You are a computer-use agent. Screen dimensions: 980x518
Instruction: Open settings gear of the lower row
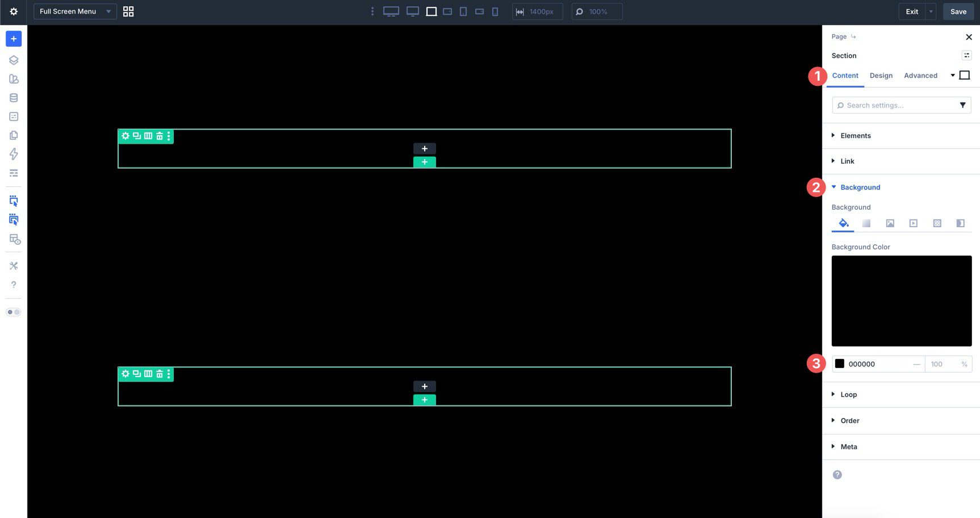(x=125, y=374)
